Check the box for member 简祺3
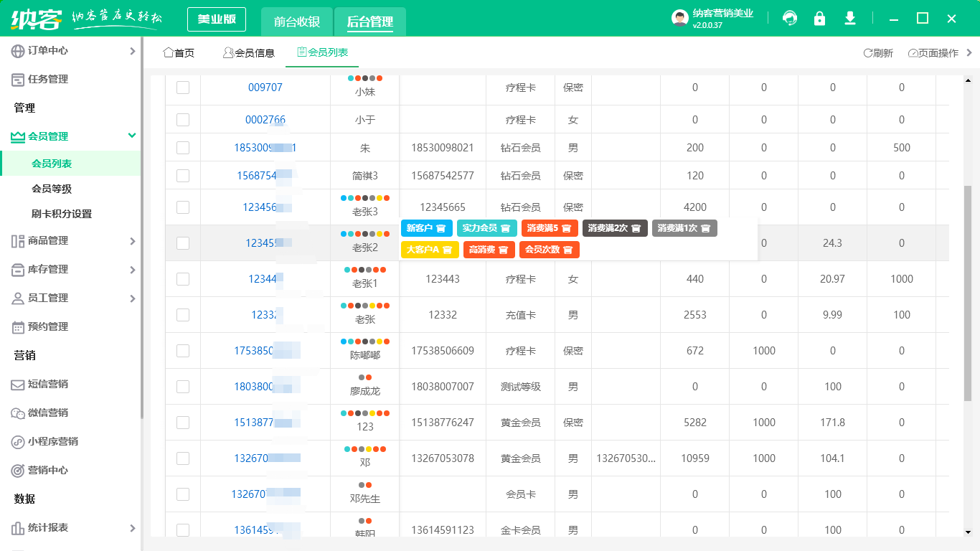This screenshot has height=551, width=980. point(183,176)
